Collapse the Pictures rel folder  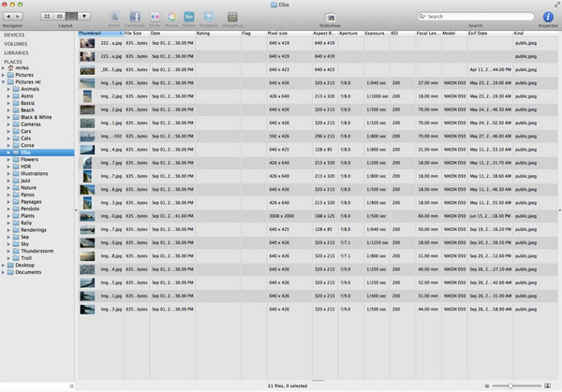(x=5, y=81)
